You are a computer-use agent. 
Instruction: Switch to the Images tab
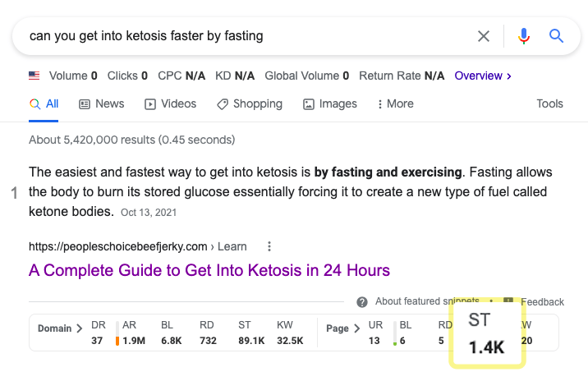coord(330,104)
